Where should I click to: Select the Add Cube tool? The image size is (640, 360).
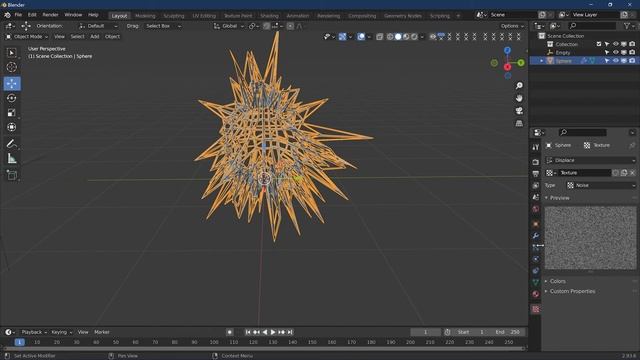point(11,175)
